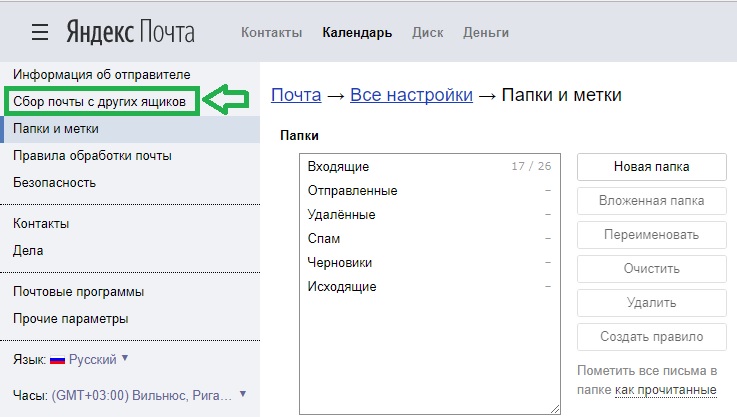The width and height of the screenshot is (737, 417).
Task: Click the Переименовать button
Action: click(x=651, y=235)
